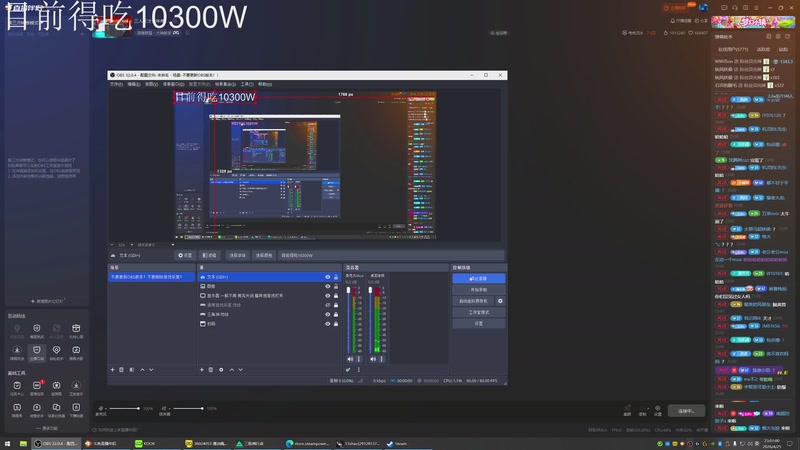Show the hidden fourth source via eye icon
The height and width of the screenshot is (450, 800).
328,305
